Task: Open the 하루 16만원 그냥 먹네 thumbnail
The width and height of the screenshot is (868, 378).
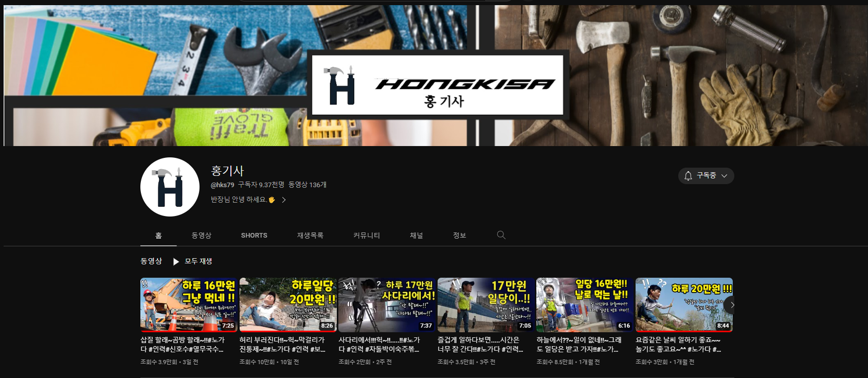Action: click(189, 305)
